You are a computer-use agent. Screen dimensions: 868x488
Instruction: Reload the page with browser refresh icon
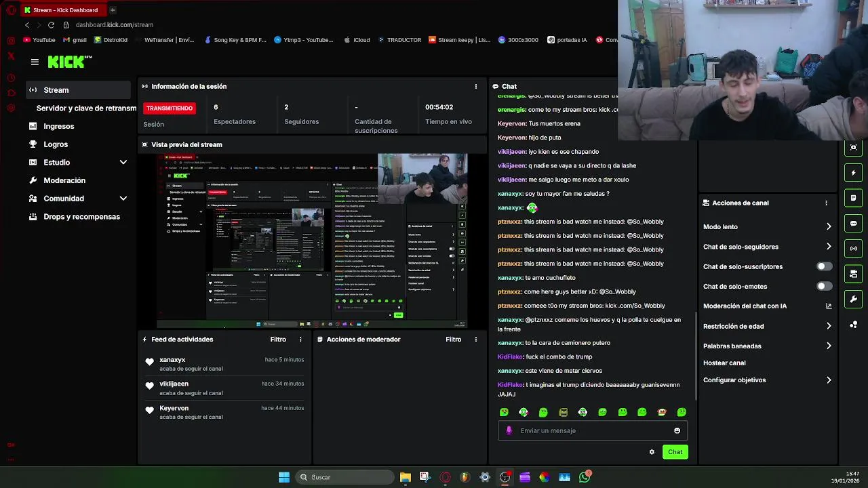51,25
